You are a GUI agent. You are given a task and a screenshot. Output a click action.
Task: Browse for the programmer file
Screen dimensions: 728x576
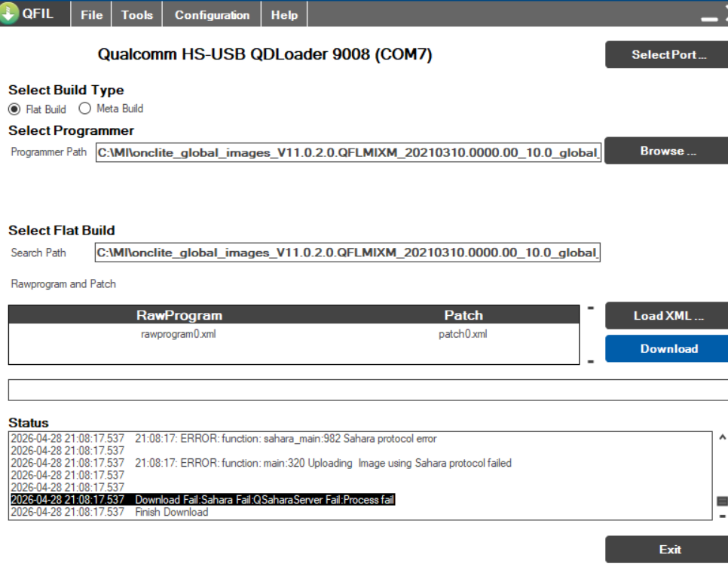pos(668,151)
